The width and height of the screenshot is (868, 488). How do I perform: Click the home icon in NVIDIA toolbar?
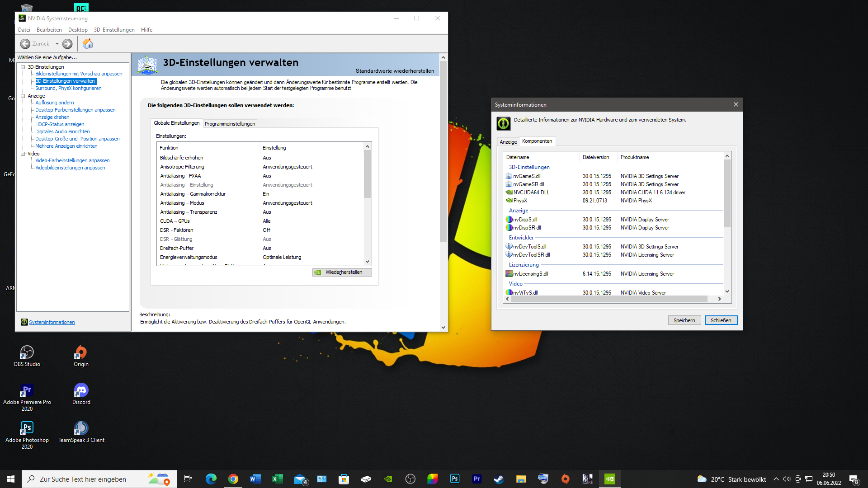88,44
